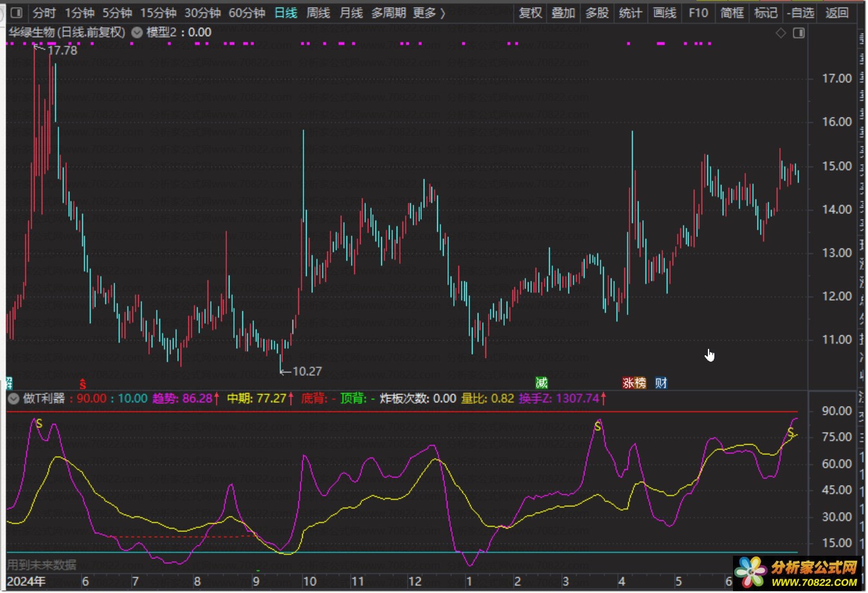868x593 pixels.
Task: Open the 统计 statistics tool
Action: [x=630, y=13]
